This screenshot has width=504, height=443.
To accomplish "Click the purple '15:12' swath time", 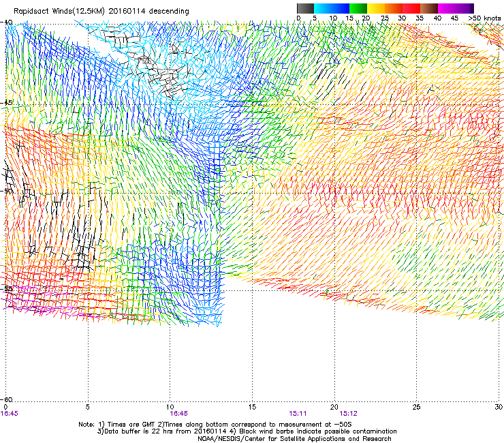I will click(x=349, y=414).
